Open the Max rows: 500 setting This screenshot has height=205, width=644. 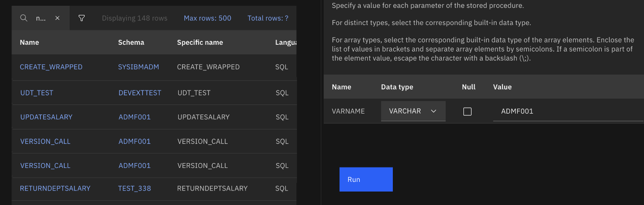click(207, 18)
